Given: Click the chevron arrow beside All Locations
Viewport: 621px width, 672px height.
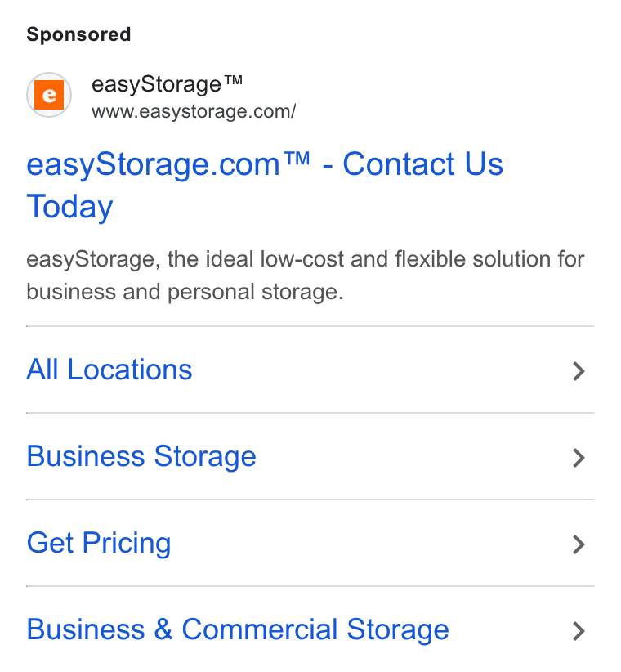Looking at the screenshot, I should 579,371.
